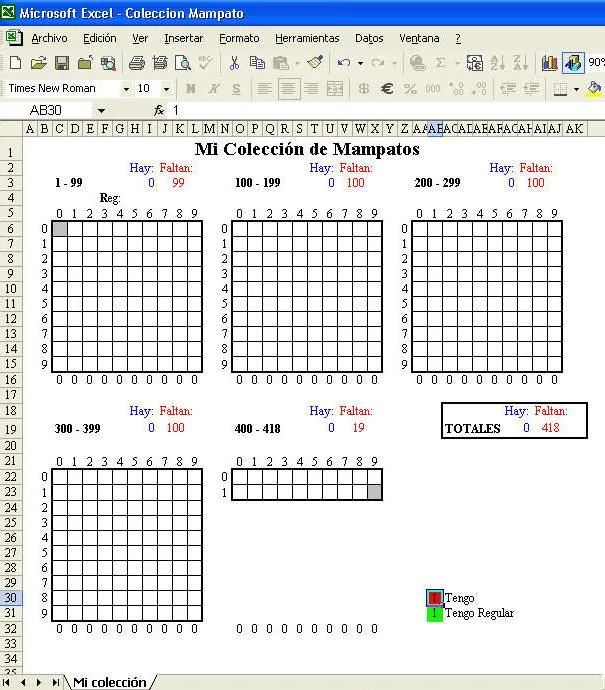605x690 pixels.
Task: Click the insert function fx button
Action: tap(159, 110)
